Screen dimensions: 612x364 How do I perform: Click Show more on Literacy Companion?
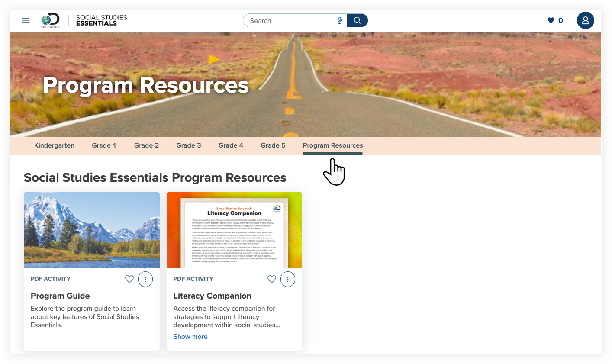(x=190, y=337)
